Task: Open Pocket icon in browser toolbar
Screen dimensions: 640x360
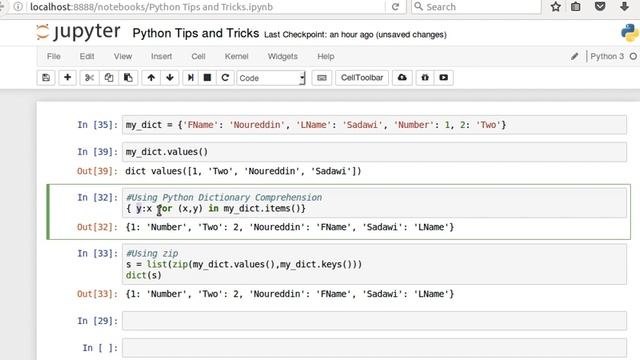Action: point(600,7)
